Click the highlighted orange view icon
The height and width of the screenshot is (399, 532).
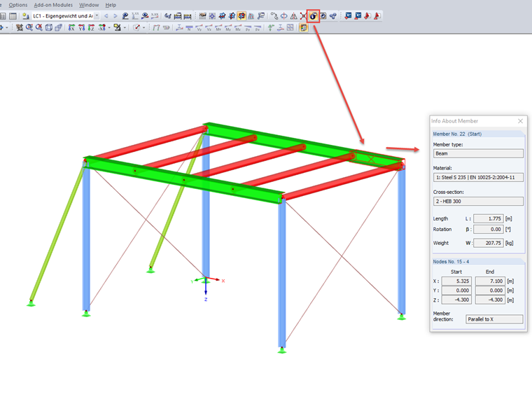click(241, 16)
